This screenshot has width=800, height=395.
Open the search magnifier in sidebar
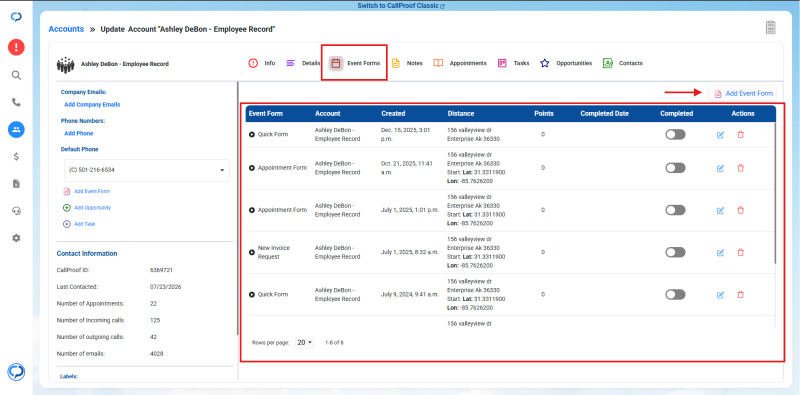tap(16, 76)
